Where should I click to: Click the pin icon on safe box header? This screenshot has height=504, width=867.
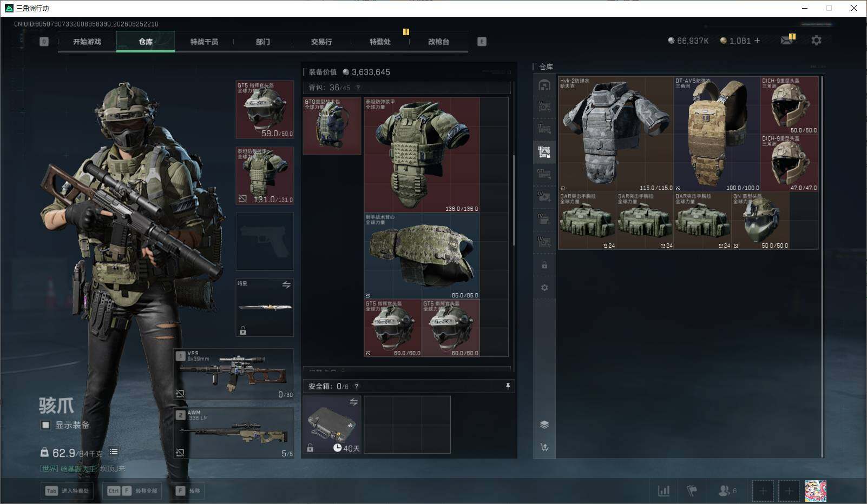(x=508, y=386)
